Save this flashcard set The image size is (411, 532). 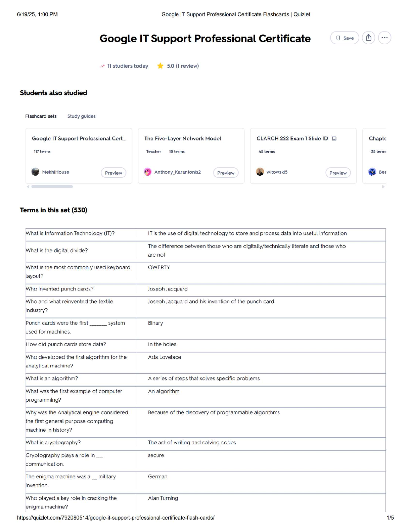[x=345, y=38]
